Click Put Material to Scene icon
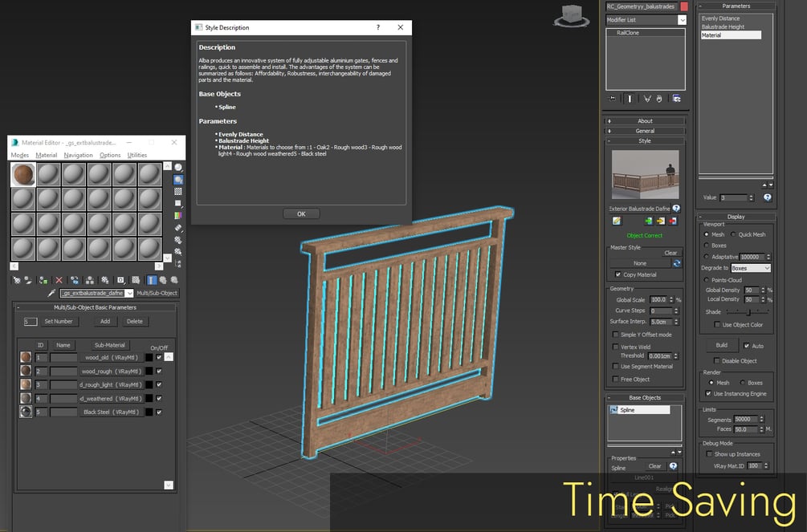Image resolution: width=807 pixels, height=532 pixels. pyautogui.click(x=28, y=280)
